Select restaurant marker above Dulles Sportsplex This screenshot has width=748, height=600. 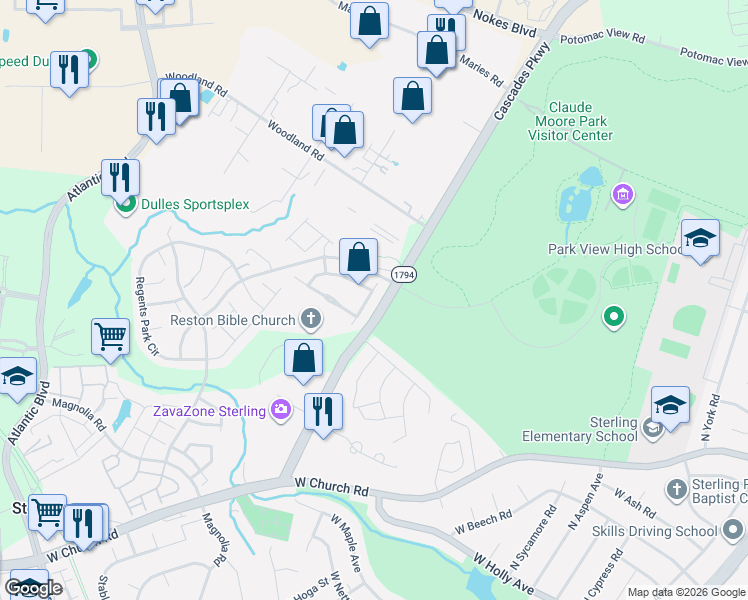coord(120,179)
